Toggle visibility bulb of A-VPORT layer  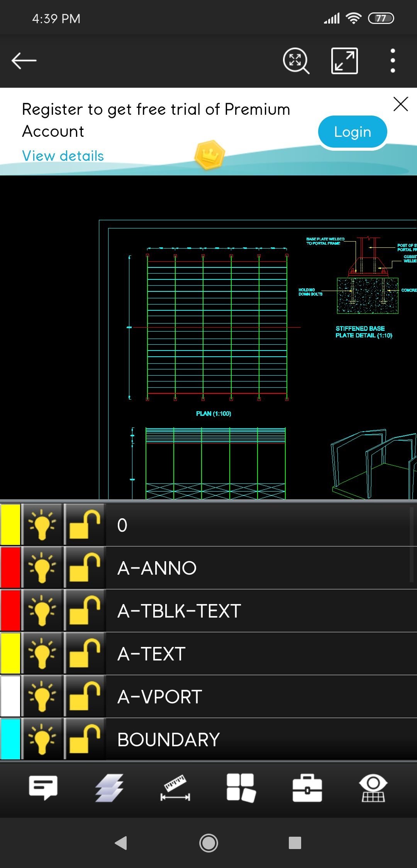click(42, 696)
